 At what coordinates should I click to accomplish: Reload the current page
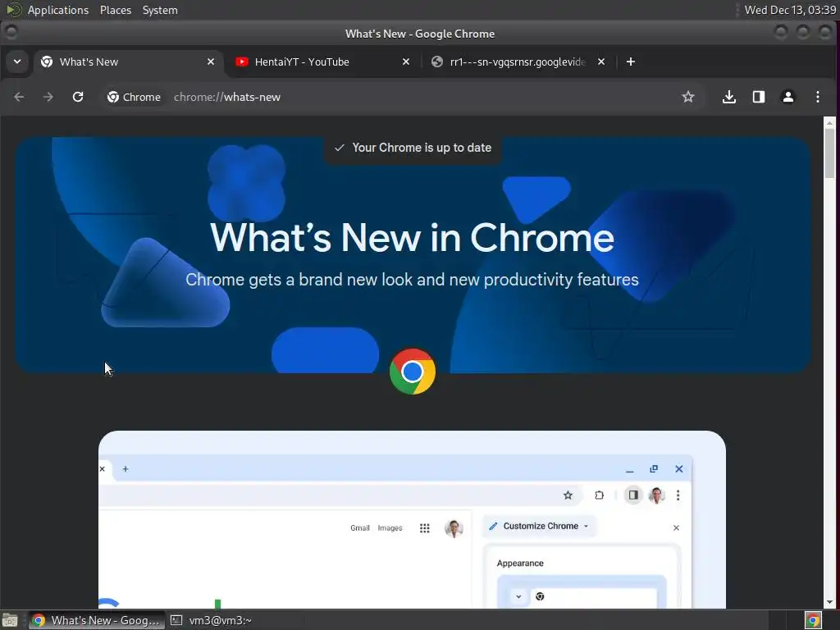78,97
